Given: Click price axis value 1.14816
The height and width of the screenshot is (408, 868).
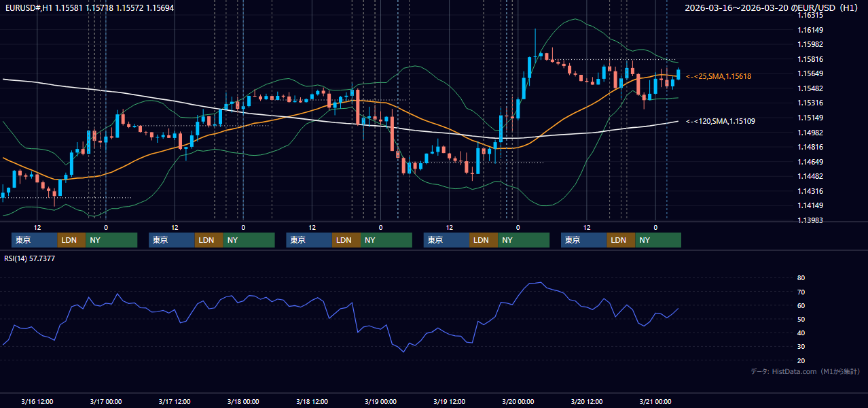Looking at the screenshot, I should (x=810, y=147).
